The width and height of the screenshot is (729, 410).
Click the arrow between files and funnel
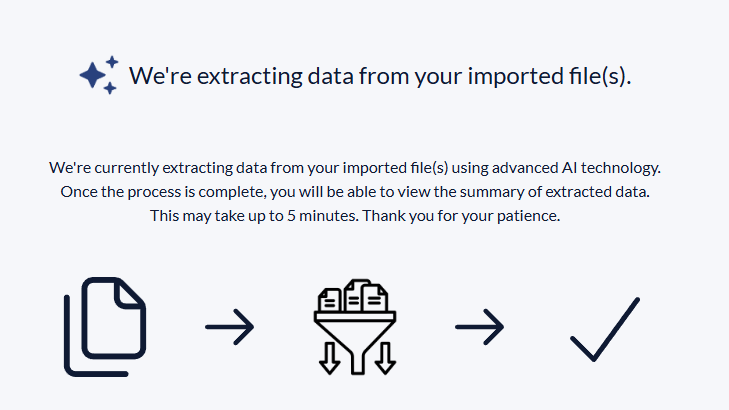[x=230, y=326]
